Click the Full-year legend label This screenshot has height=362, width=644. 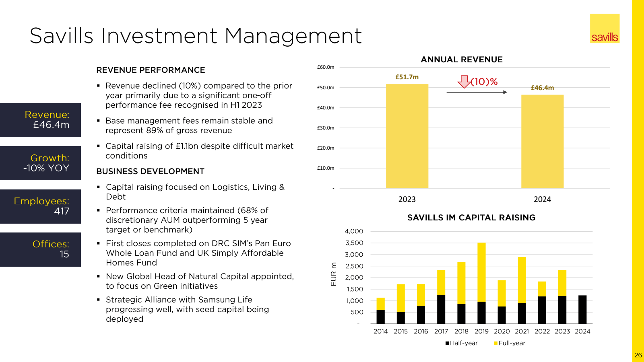512,343
